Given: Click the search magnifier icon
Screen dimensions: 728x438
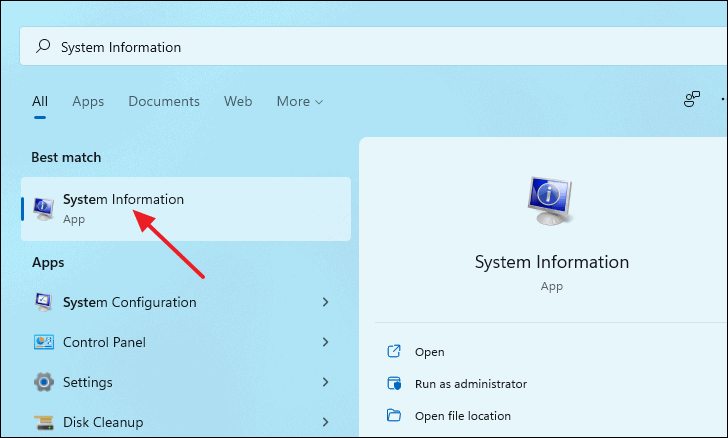Looking at the screenshot, I should pyautogui.click(x=43, y=46).
